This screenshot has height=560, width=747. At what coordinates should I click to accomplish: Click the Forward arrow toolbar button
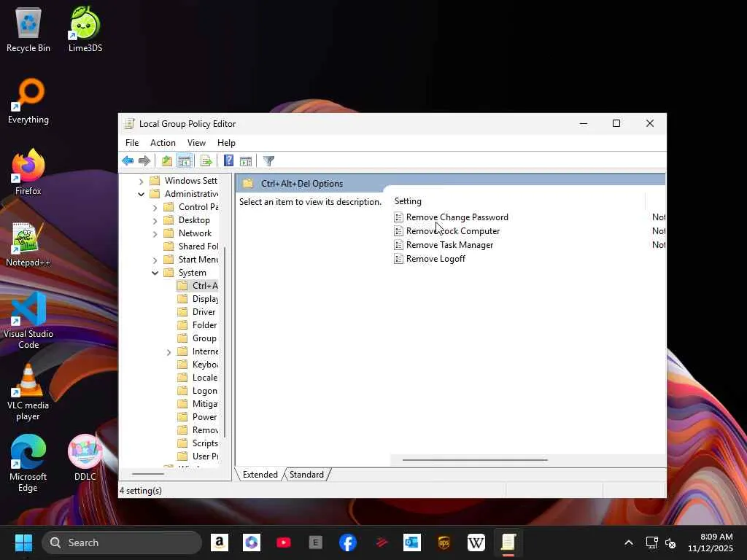pos(144,161)
